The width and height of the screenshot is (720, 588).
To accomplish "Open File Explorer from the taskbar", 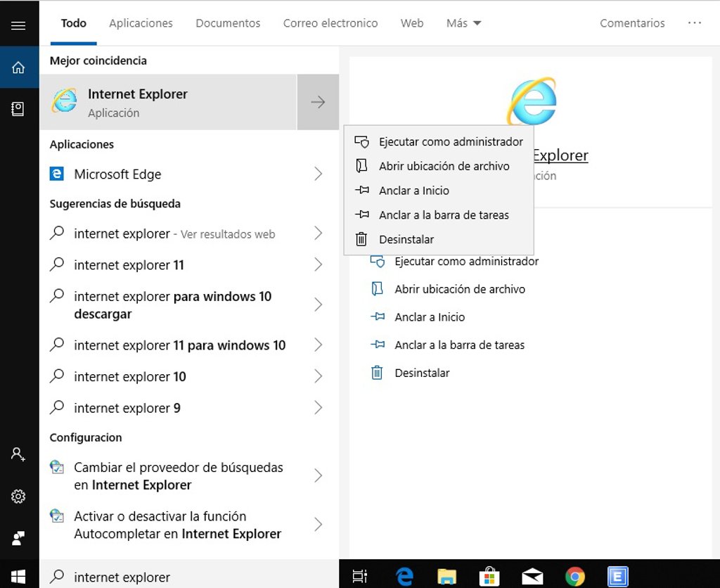I will click(446, 576).
